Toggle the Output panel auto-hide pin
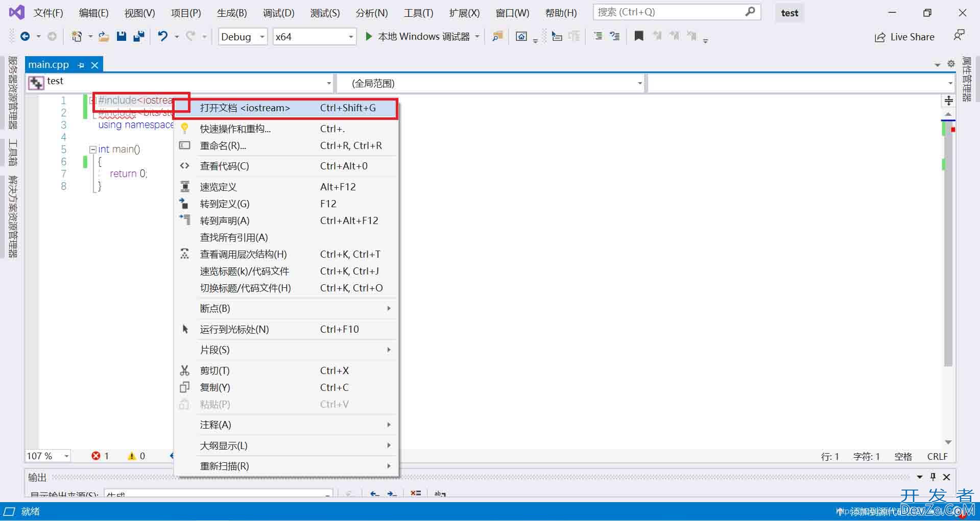 933,477
